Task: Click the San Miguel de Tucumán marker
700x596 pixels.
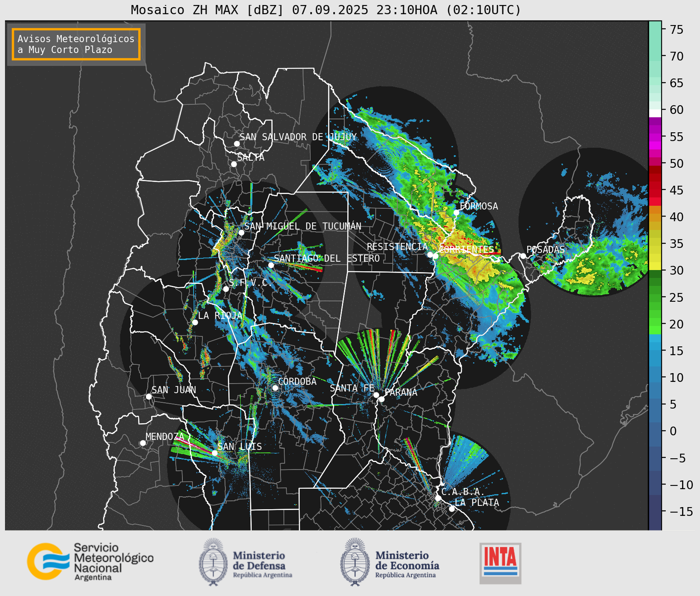Action: tap(241, 232)
